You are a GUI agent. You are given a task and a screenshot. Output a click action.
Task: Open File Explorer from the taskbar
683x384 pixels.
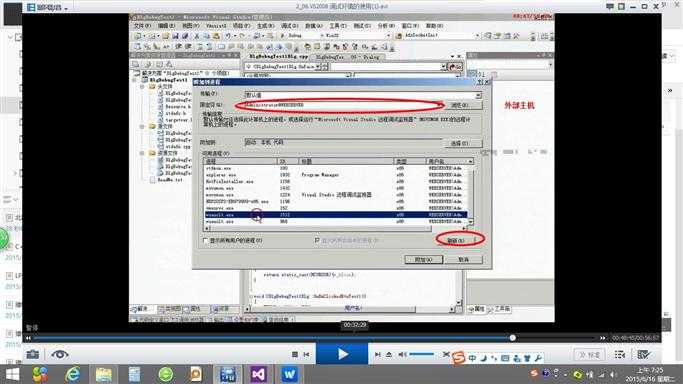[x=104, y=374]
